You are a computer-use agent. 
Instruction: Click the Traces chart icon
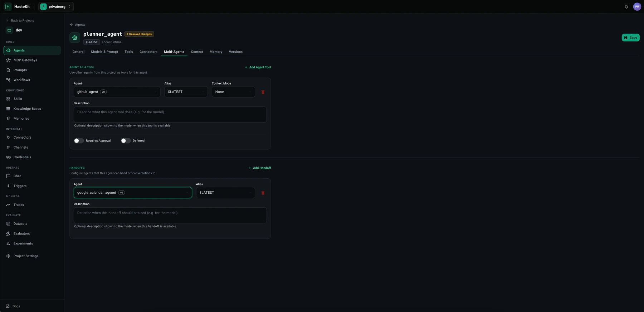click(8, 205)
